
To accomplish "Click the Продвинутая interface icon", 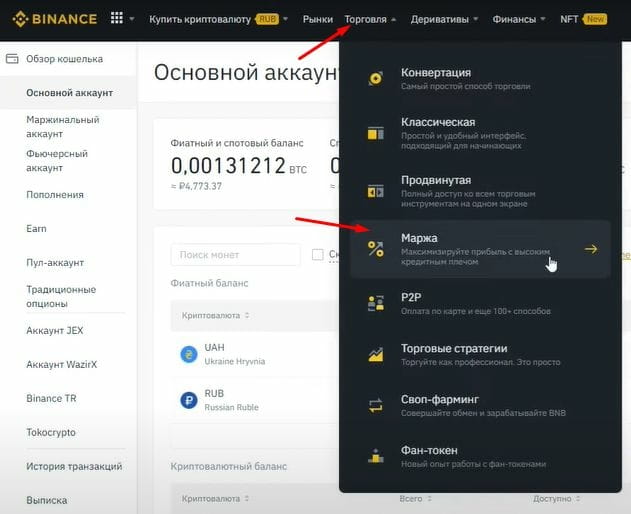I will coord(375,191).
